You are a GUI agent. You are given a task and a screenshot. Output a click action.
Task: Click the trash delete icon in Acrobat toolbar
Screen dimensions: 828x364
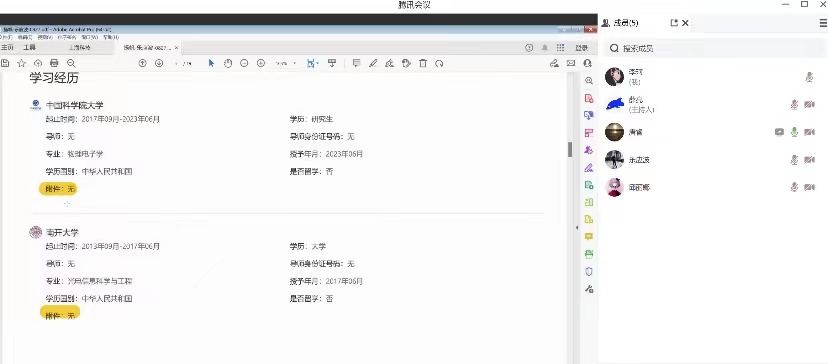coord(423,63)
